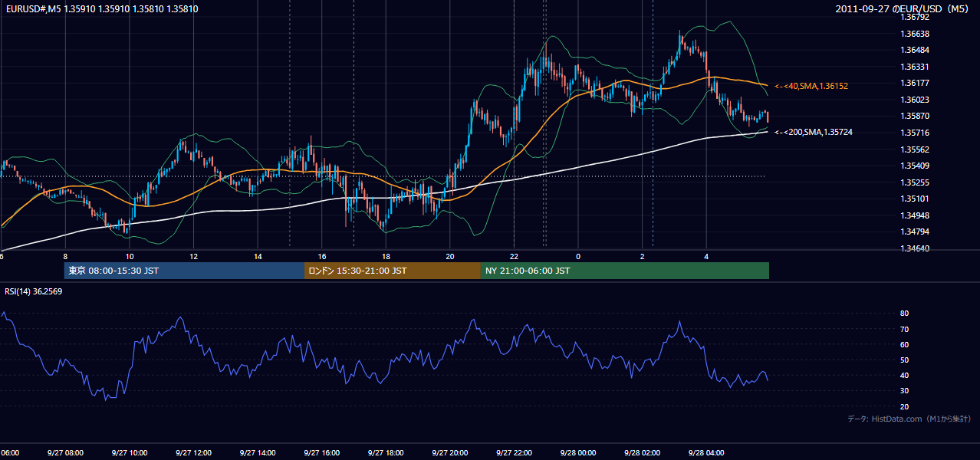Click hour tick 18 under the price chart
The height and width of the screenshot is (460, 980).
[386, 256]
